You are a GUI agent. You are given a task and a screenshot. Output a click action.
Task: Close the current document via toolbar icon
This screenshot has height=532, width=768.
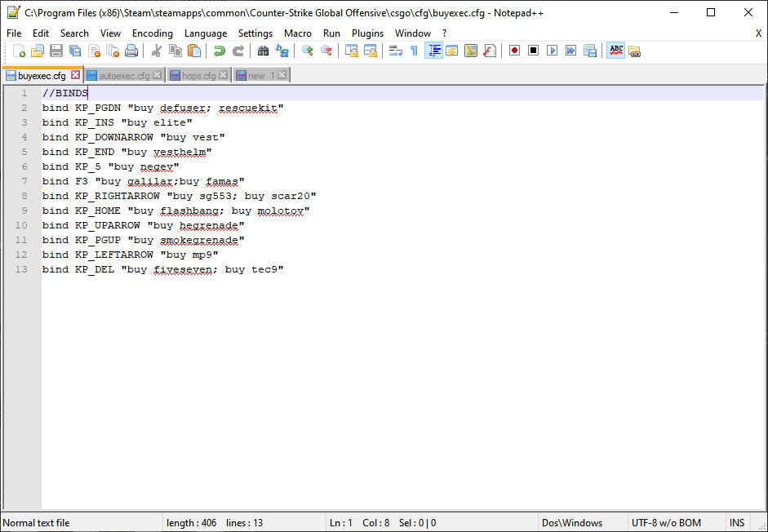tap(94, 51)
